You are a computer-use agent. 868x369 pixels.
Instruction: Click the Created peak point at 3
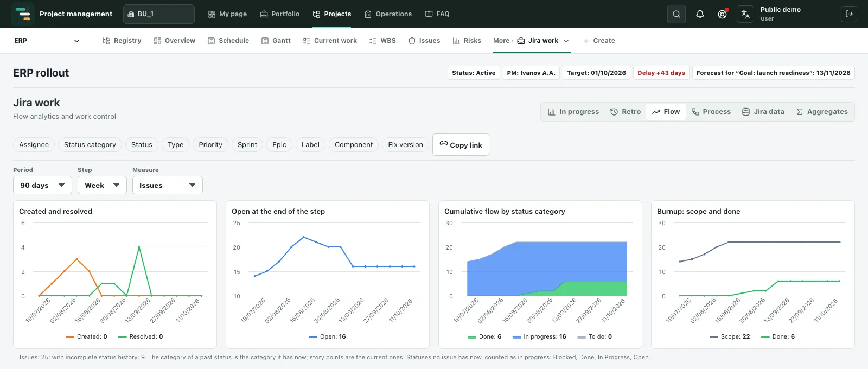coord(77,259)
